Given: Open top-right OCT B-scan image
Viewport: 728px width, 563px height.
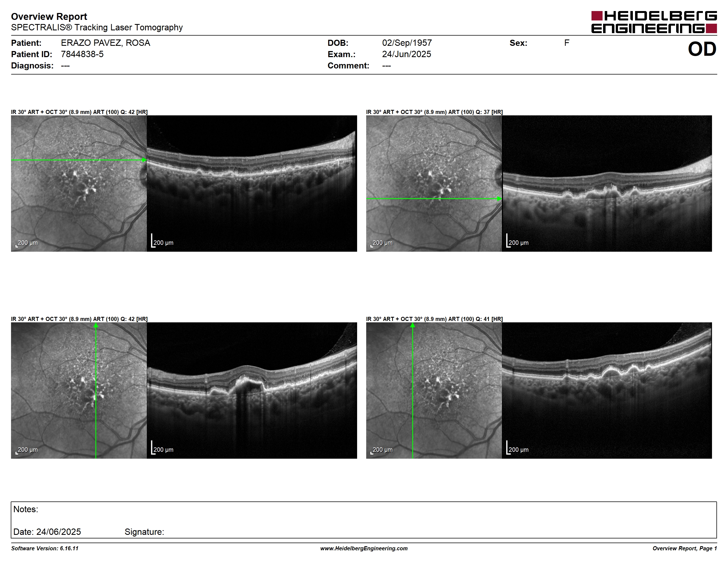Looking at the screenshot, I should 607,184.
